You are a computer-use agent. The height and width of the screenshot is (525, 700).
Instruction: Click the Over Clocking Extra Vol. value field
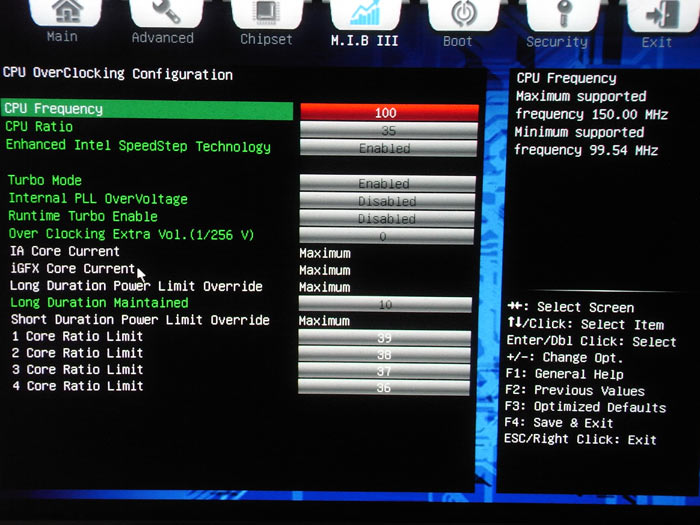click(x=386, y=236)
